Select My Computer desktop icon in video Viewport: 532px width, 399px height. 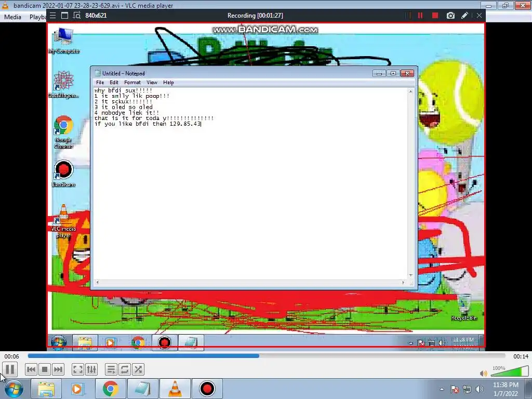point(64,41)
